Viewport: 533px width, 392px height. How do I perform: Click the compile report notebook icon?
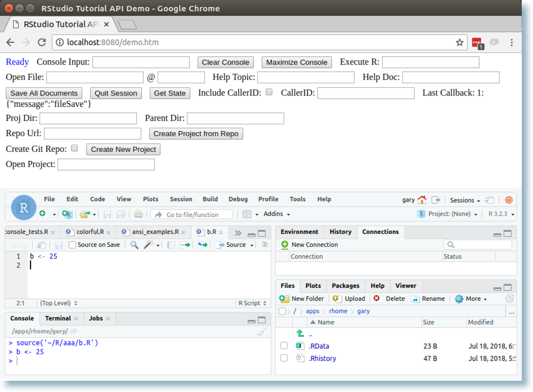tap(171, 245)
